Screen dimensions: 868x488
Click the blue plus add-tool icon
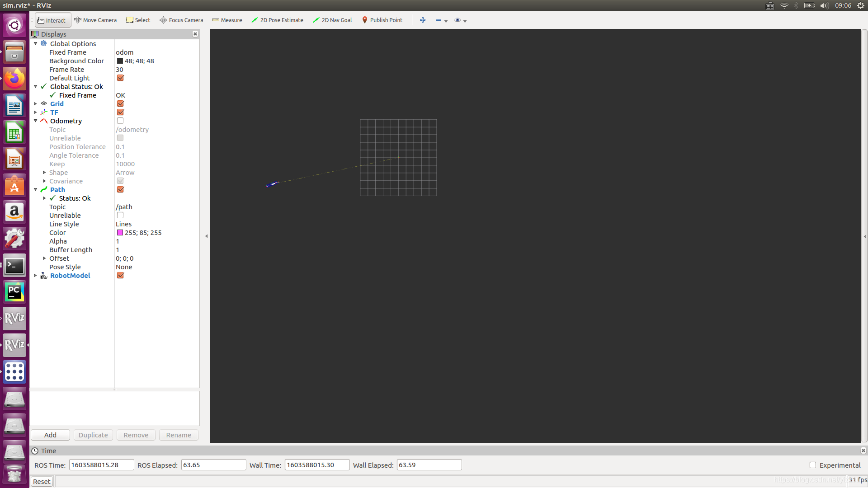[x=423, y=20]
